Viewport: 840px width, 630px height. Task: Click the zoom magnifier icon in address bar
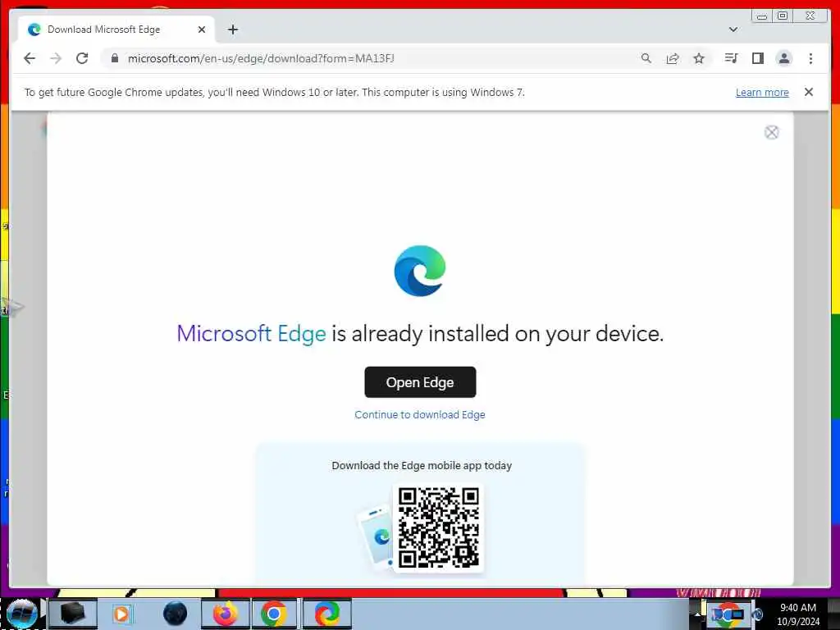point(646,58)
